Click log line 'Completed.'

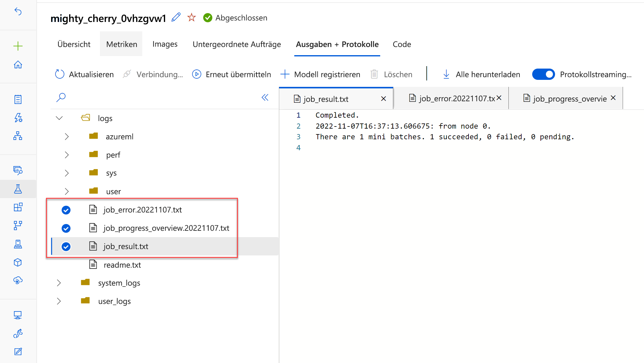(337, 115)
